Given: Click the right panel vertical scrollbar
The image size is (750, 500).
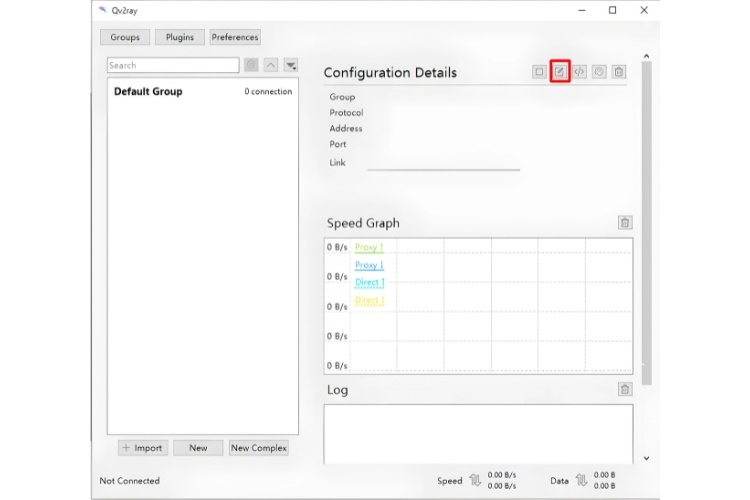Looking at the screenshot, I should point(647,222).
